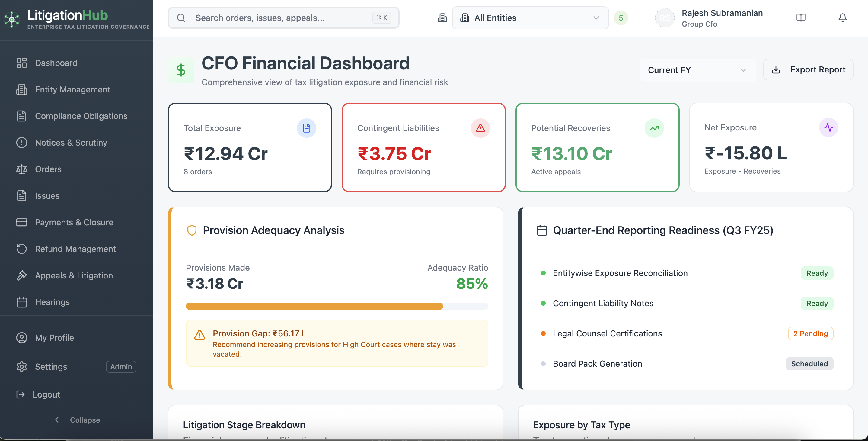Select the Potential Recoveries card
Viewport: 868px width, 441px height.
tap(597, 147)
